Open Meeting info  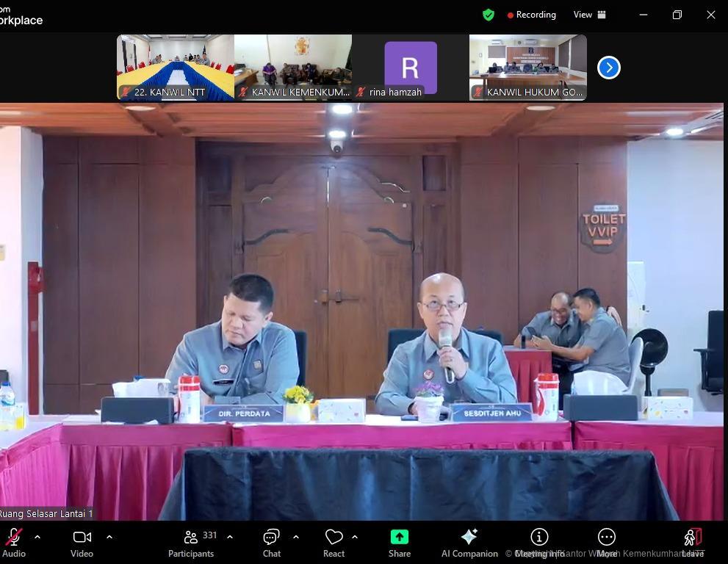[x=539, y=542]
